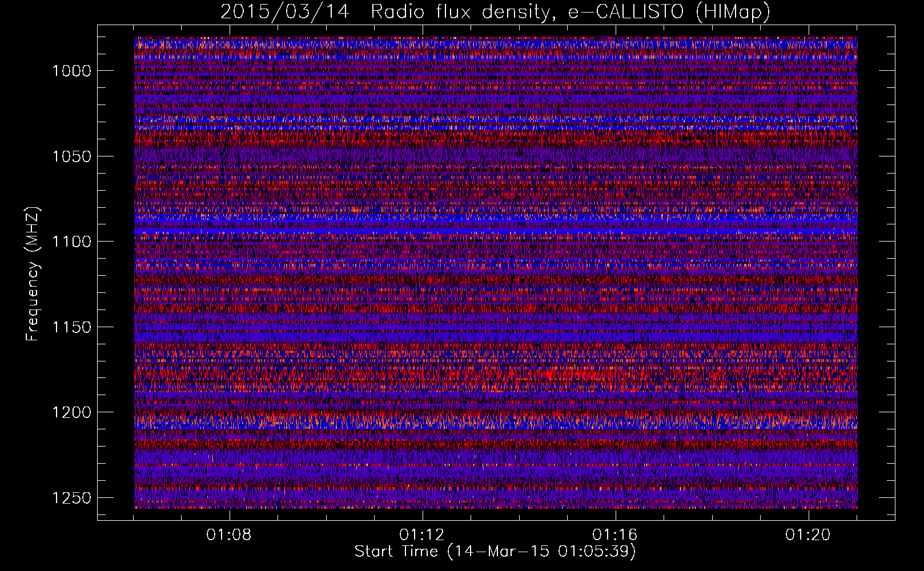
Task: Click the 1200 frequency tick label
Action: tap(71, 412)
